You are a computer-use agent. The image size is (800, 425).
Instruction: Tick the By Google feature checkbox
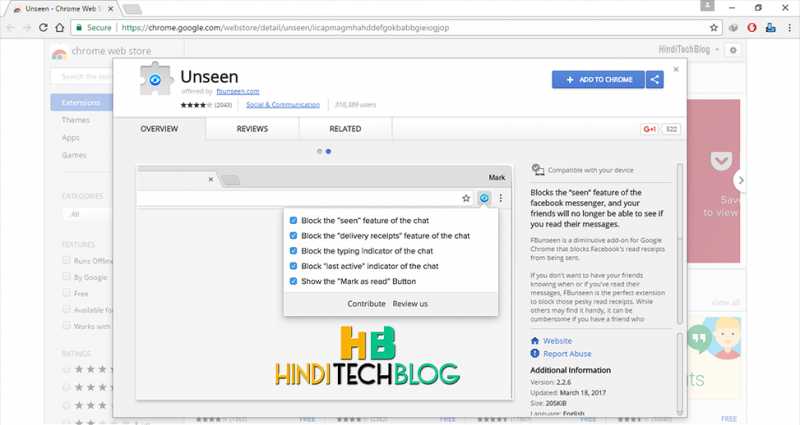pos(66,277)
